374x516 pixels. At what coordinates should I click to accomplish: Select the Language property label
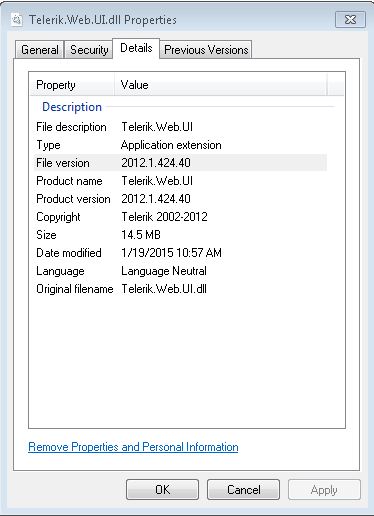(60, 271)
